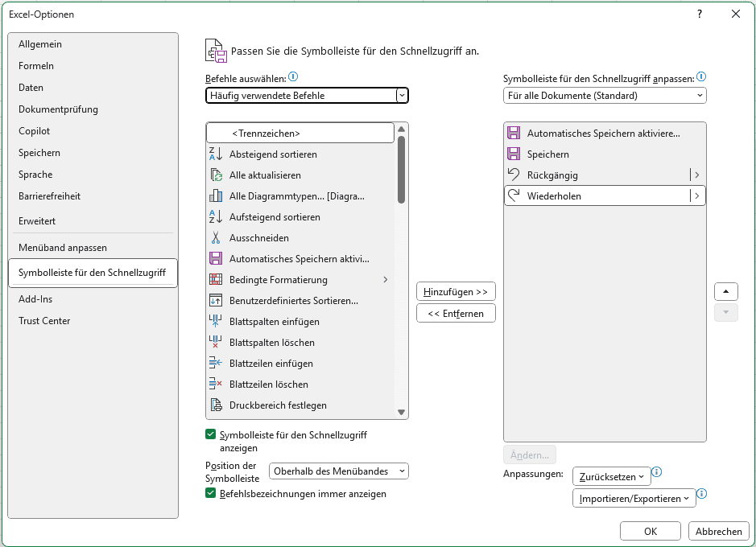Expand the Bedingte Formatierung submenu chevron
Image resolution: width=756 pixels, height=547 pixels.
pyautogui.click(x=385, y=280)
